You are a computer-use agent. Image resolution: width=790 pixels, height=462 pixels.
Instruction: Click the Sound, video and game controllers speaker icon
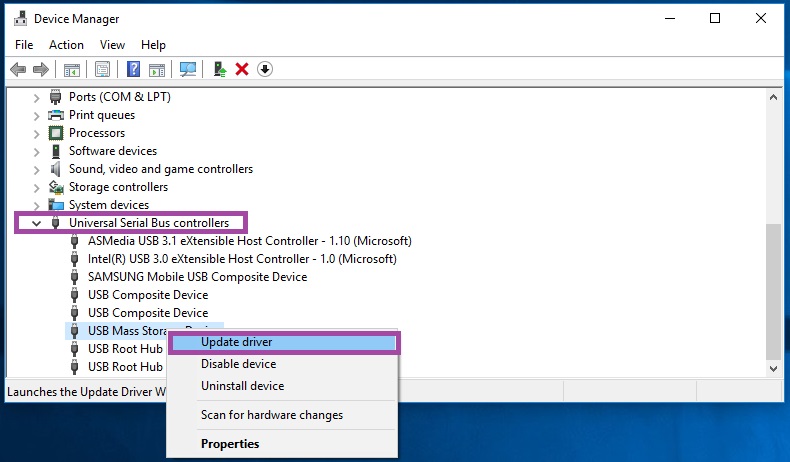click(55, 169)
